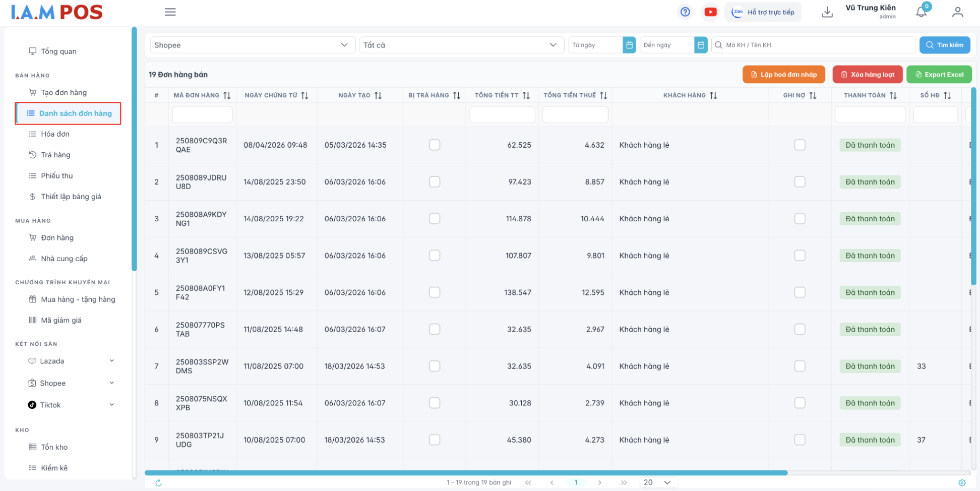Open the notification bell
This screenshot has height=491, width=980.
pos(921,12)
